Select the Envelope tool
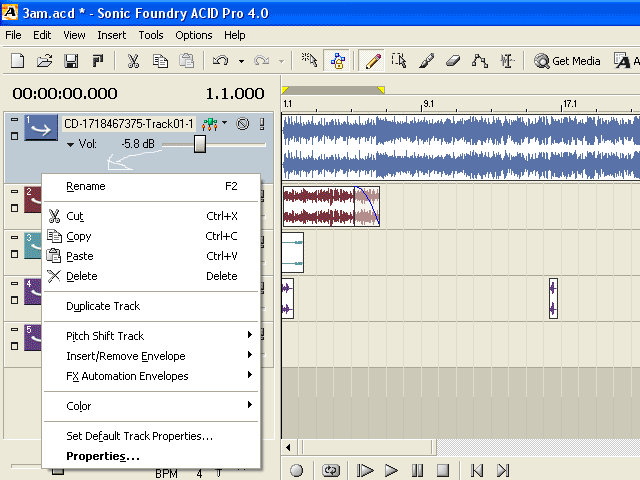 tap(480, 61)
